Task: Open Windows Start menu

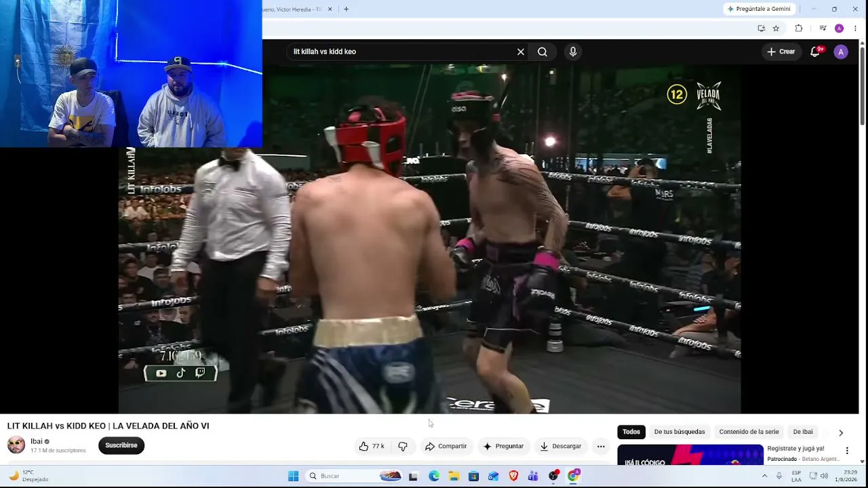Action: 293,476
